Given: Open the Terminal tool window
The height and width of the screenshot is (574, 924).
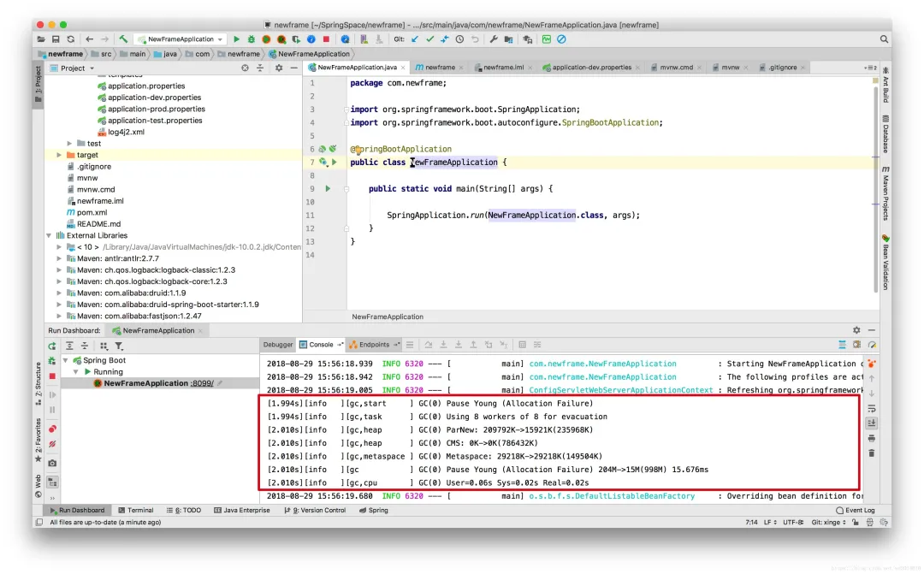Looking at the screenshot, I should tap(137, 510).
